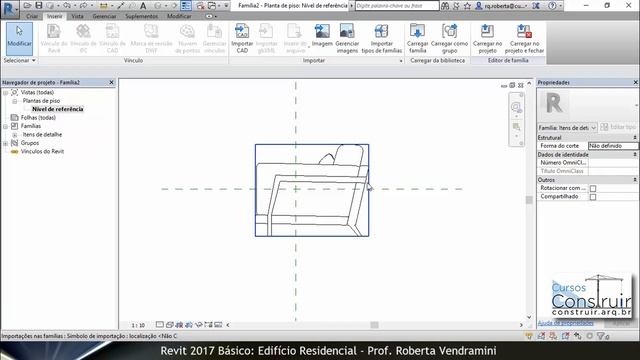Open Gerenciar imagens tool
Image resolution: width=640 pixels, height=360 pixels.
point(347,38)
